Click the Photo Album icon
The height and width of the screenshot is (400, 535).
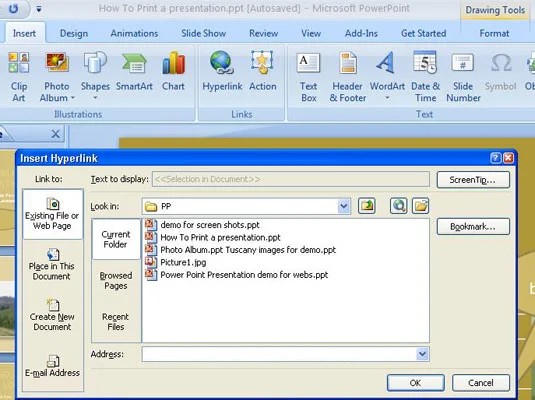click(x=57, y=62)
